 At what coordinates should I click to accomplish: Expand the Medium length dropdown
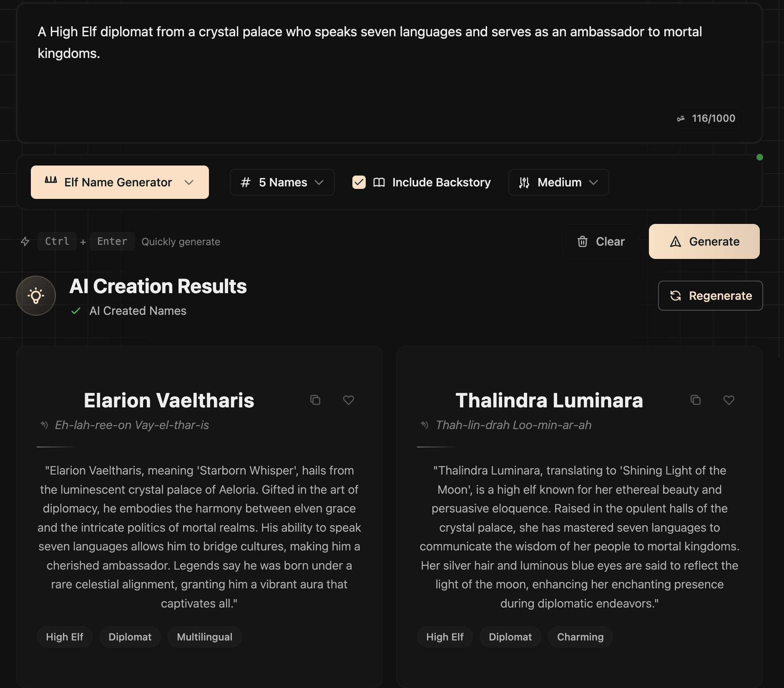(558, 182)
